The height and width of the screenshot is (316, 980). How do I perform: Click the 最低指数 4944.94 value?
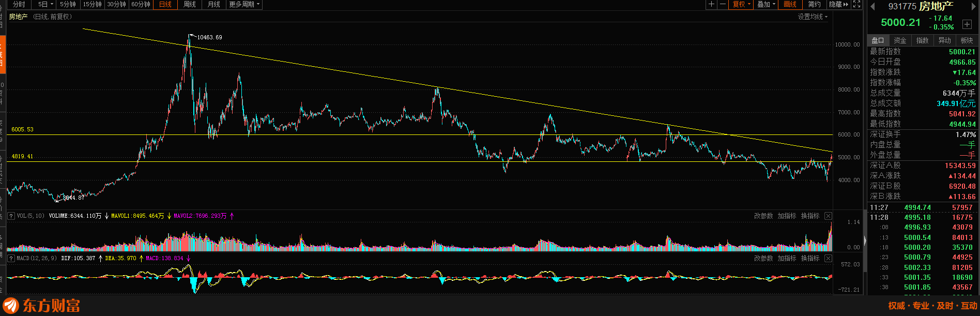pyautogui.click(x=962, y=124)
